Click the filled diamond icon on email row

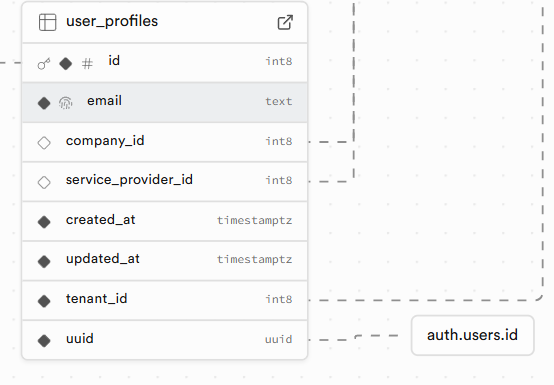(44, 103)
